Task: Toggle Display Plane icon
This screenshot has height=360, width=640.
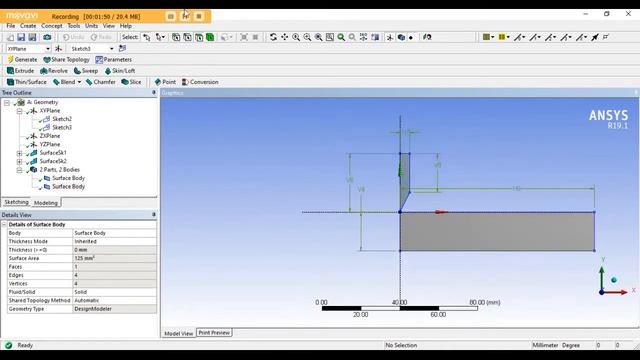Action: pos(390,37)
